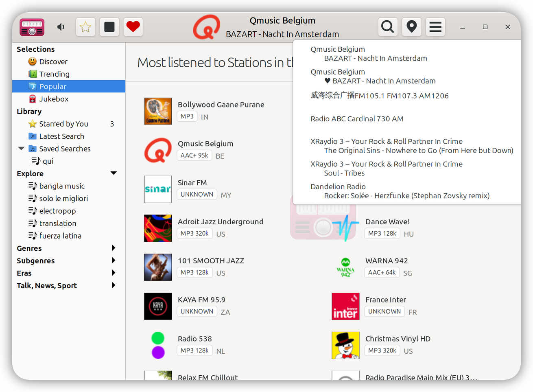Open saved search 'qui'
Viewport: 533px width, 392px height.
[x=48, y=161]
